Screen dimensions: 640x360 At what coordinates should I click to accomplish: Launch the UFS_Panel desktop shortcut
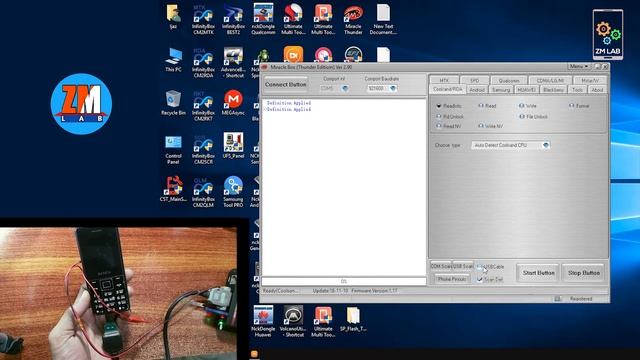tap(233, 146)
